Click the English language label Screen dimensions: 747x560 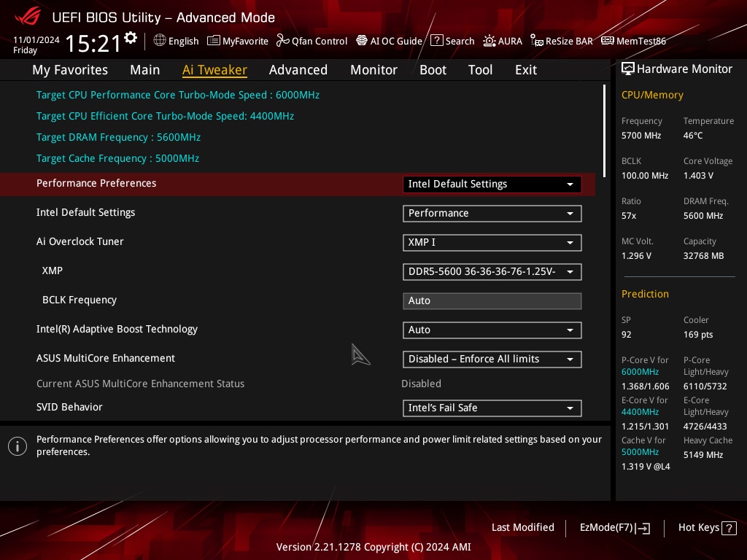[183, 41]
